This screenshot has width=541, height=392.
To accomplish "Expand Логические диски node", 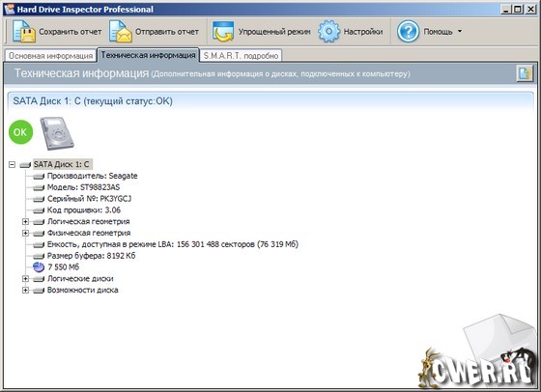I will tap(25, 279).
